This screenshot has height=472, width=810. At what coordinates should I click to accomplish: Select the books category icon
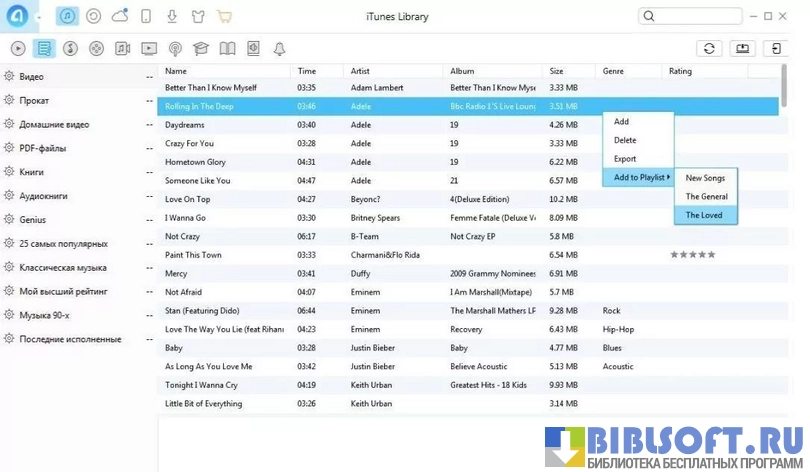pos(227,48)
